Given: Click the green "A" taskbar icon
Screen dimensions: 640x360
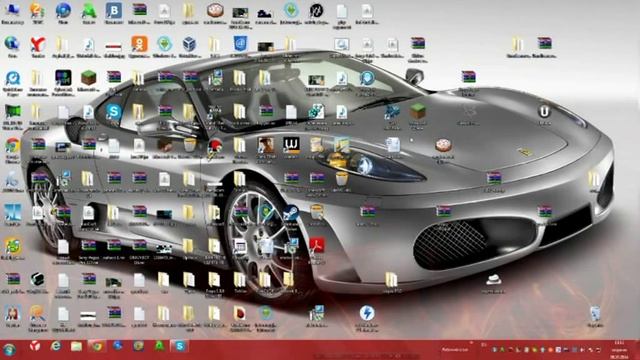Looking at the screenshot, I should tap(159, 347).
